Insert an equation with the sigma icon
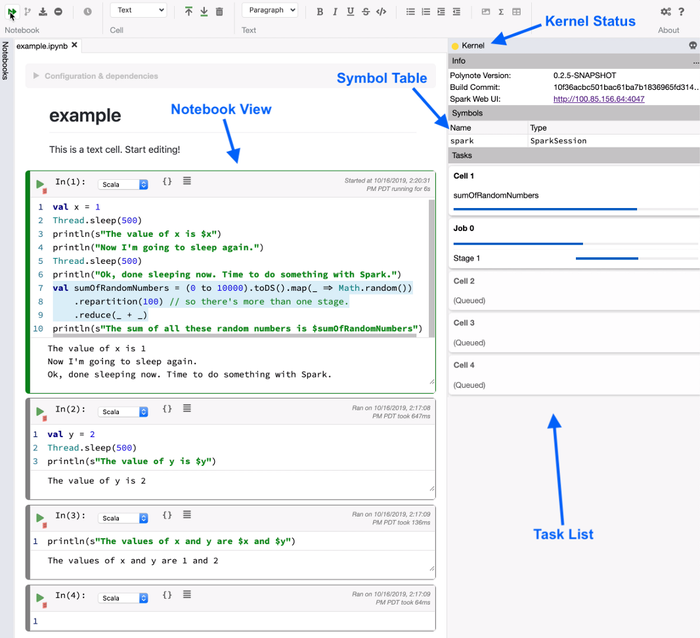Image resolution: width=700 pixels, height=638 pixels. (500, 12)
